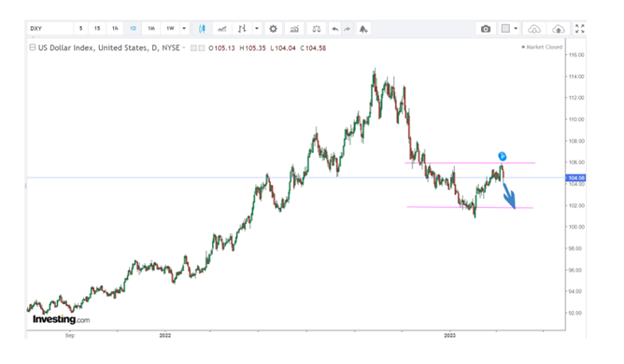Click the Sep time axis label

point(70,335)
